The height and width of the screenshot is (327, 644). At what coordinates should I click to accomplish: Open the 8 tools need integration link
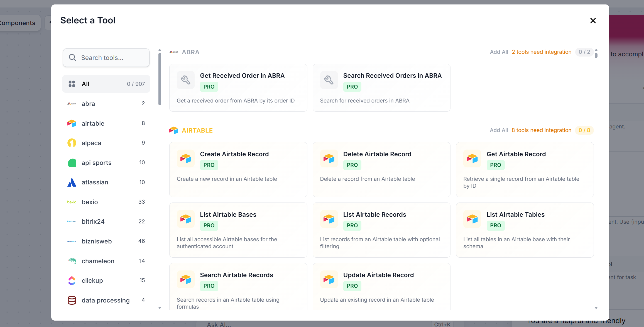tap(541, 130)
